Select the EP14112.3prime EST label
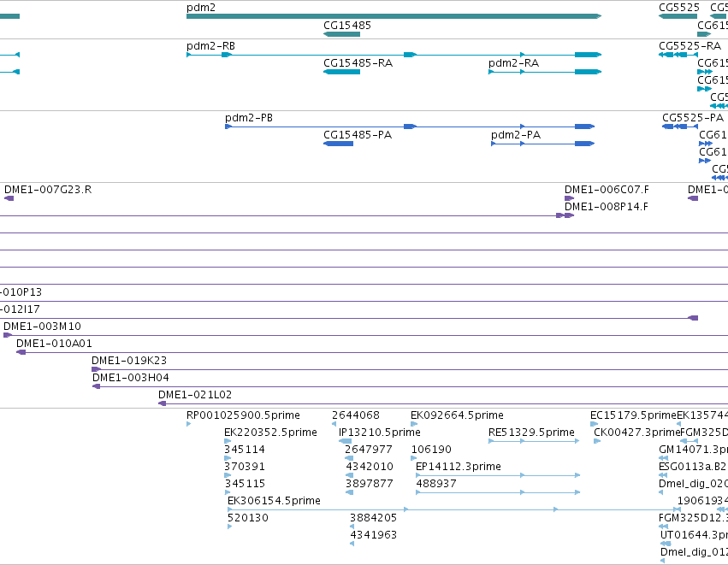This screenshot has height=565, width=728. coord(459,467)
